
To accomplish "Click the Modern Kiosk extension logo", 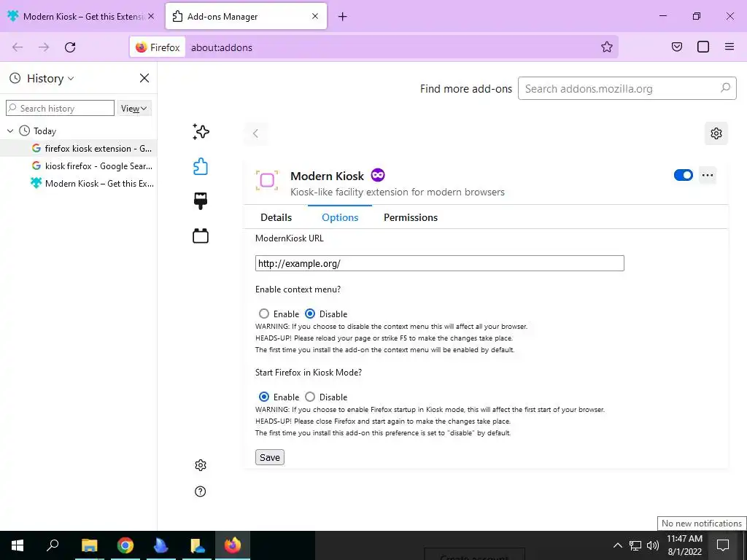I will pyautogui.click(x=267, y=181).
